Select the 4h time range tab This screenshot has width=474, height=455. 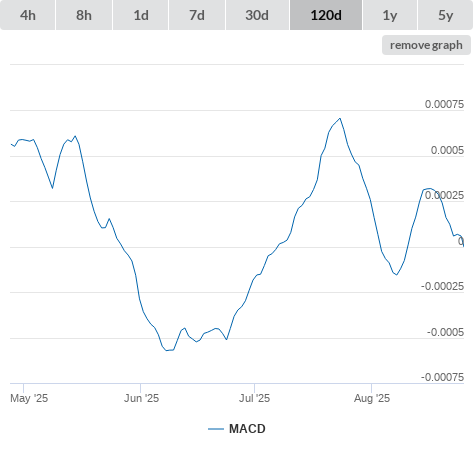pyautogui.click(x=28, y=15)
